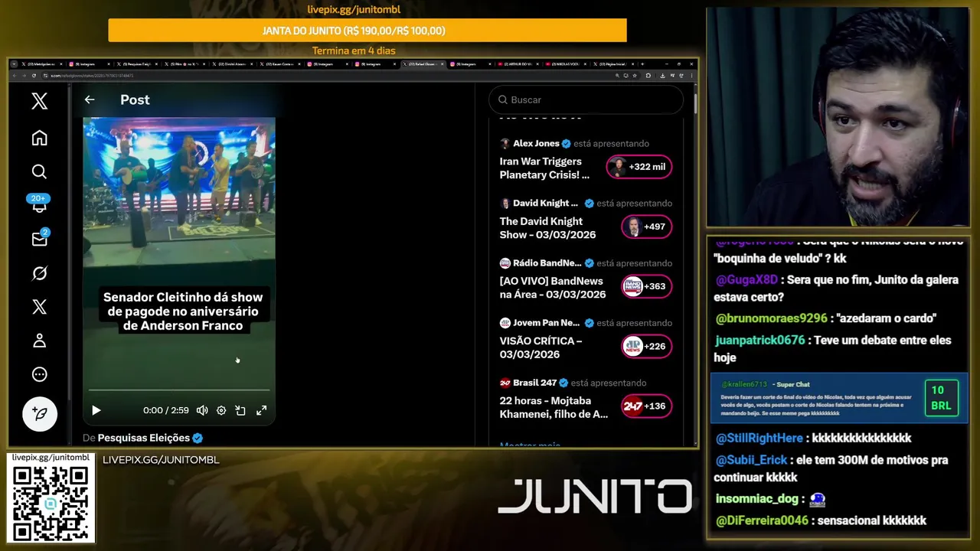This screenshot has width=980, height=551.
Task: Open Jovem Pan VISÃO CRÍTICA broadcast
Action: [x=541, y=347]
